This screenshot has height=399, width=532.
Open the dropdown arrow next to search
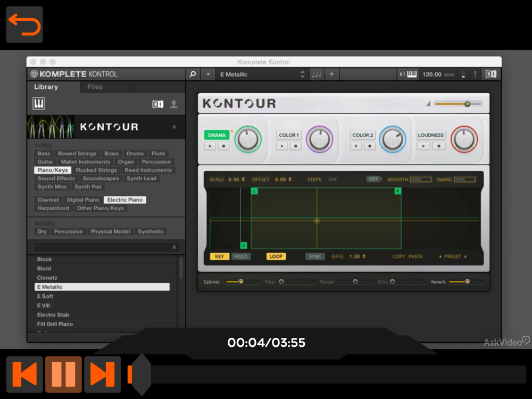coord(208,74)
